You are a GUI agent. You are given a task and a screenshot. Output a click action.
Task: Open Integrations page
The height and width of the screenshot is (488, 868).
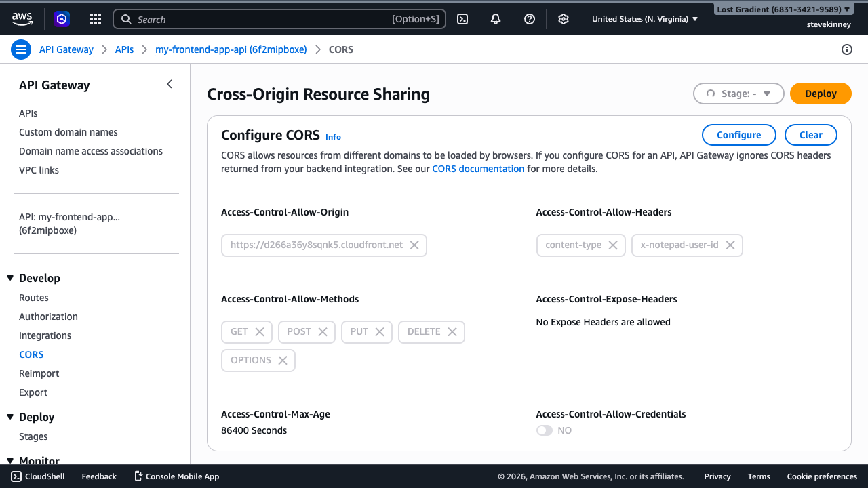[45, 335]
